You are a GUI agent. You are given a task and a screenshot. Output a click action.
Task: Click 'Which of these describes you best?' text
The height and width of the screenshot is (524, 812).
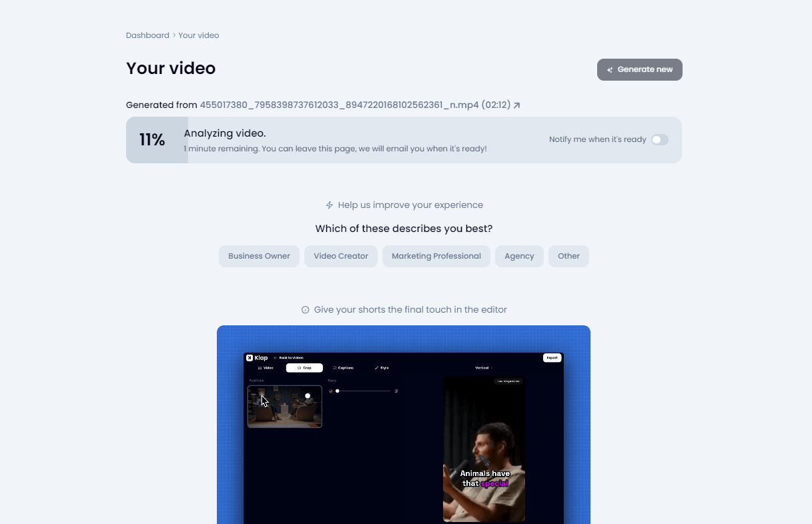tap(404, 229)
